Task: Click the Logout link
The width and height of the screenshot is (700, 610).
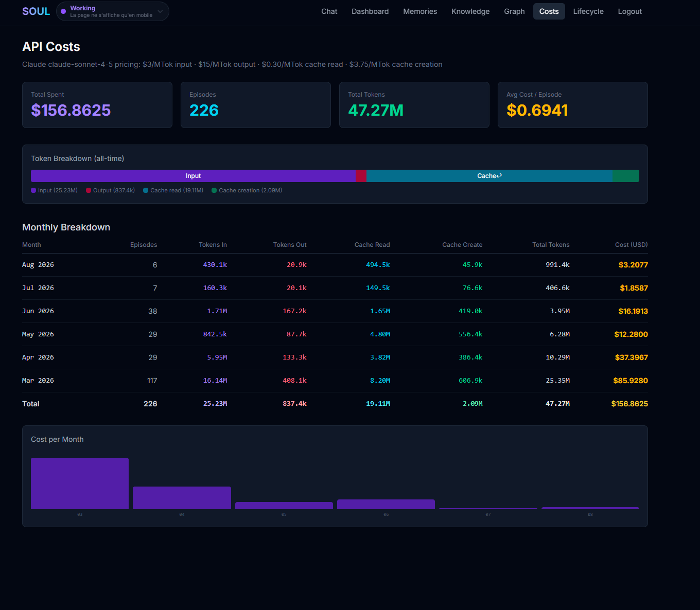Action: [x=629, y=11]
